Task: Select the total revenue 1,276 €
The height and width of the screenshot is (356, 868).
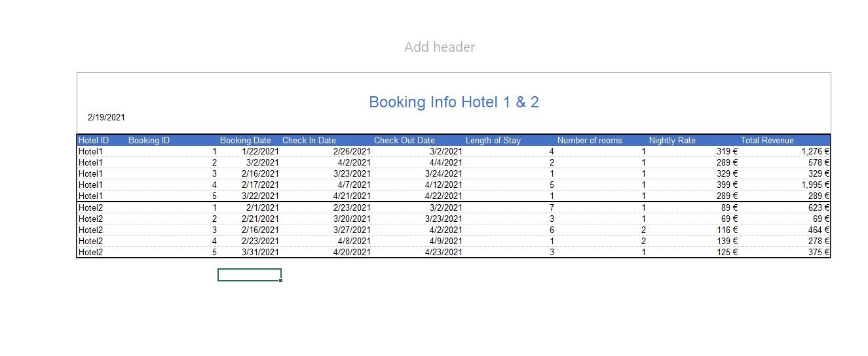Action: (816, 151)
